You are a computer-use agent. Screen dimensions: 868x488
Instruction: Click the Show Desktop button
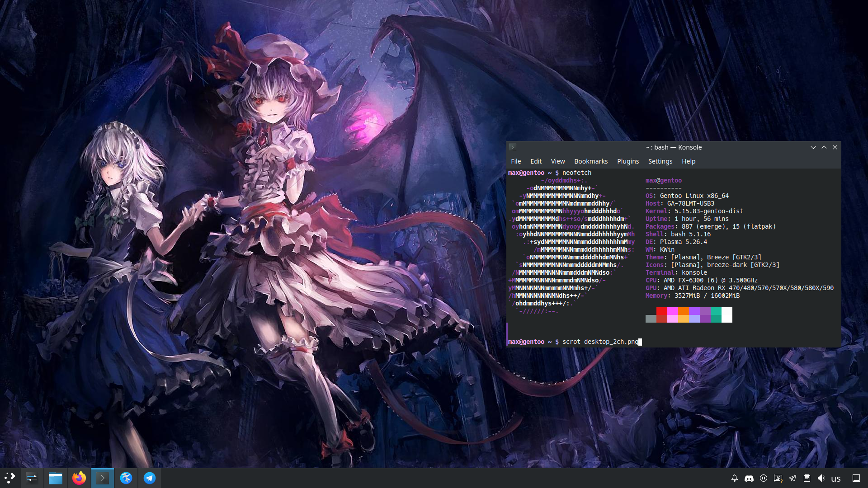856,478
